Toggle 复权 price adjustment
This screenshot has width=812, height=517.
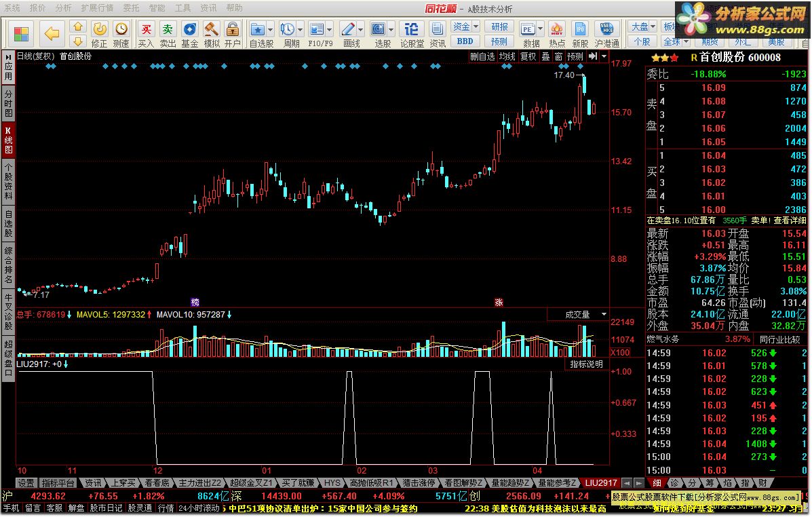point(528,56)
